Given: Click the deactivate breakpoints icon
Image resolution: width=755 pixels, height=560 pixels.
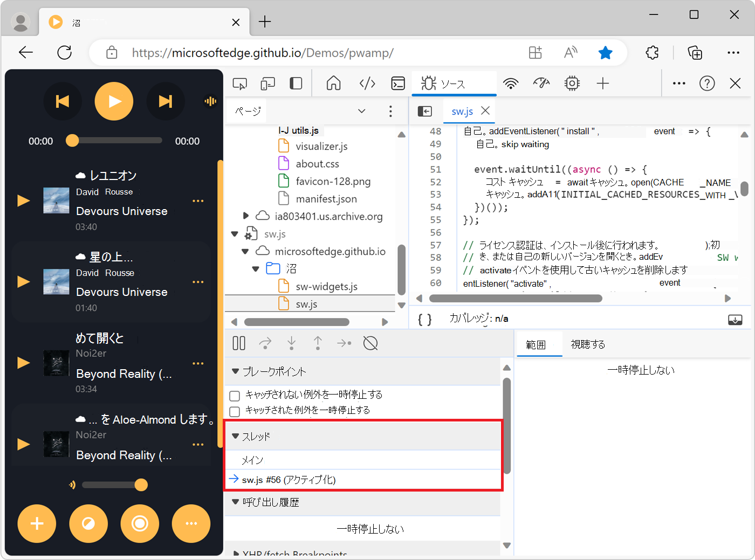Looking at the screenshot, I should pyautogui.click(x=370, y=343).
